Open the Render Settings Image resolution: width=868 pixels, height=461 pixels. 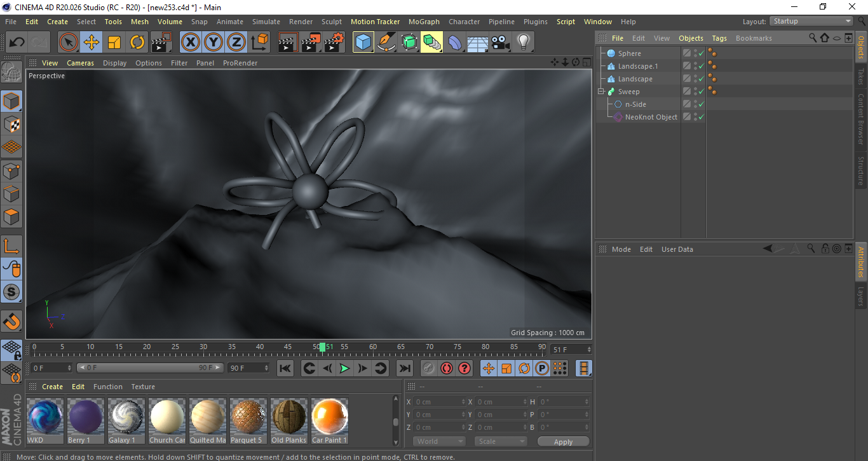334,43
